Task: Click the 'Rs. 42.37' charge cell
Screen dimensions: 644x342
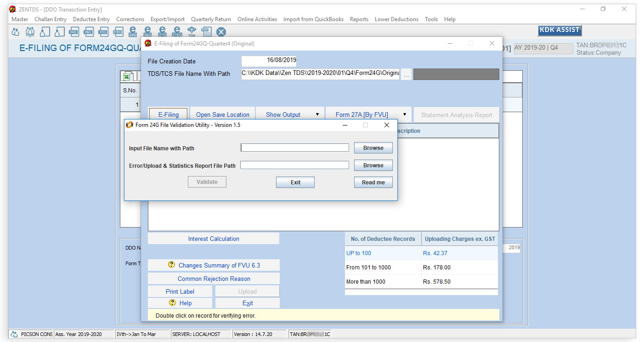Action: click(460, 253)
